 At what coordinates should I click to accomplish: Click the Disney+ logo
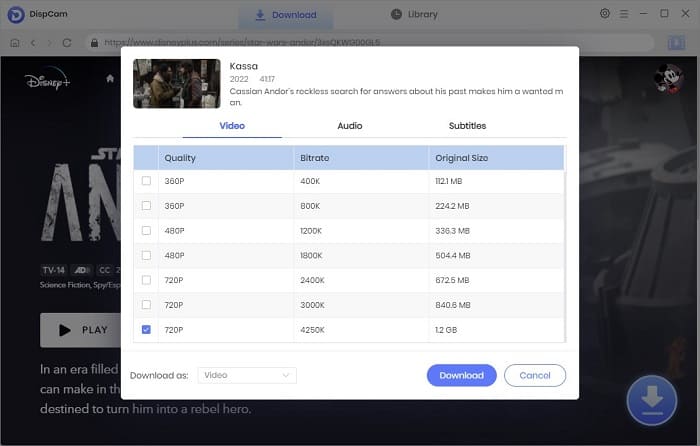click(x=47, y=79)
